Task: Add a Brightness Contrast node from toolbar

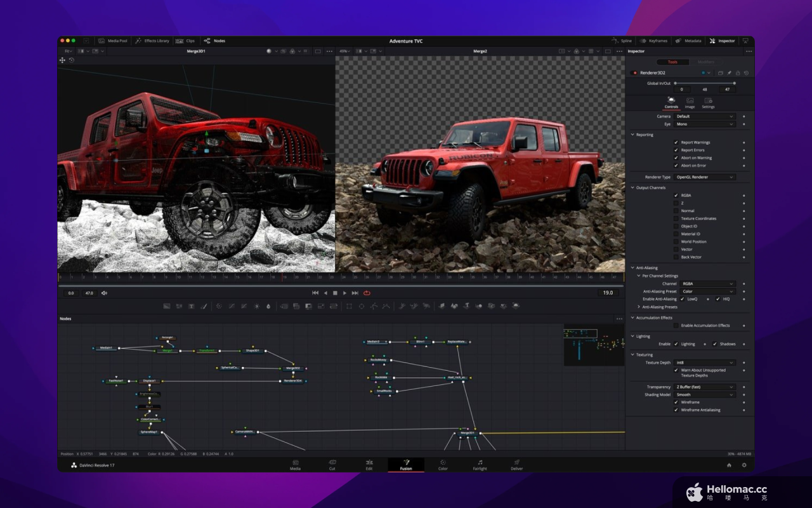Action: tap(256, 306)
